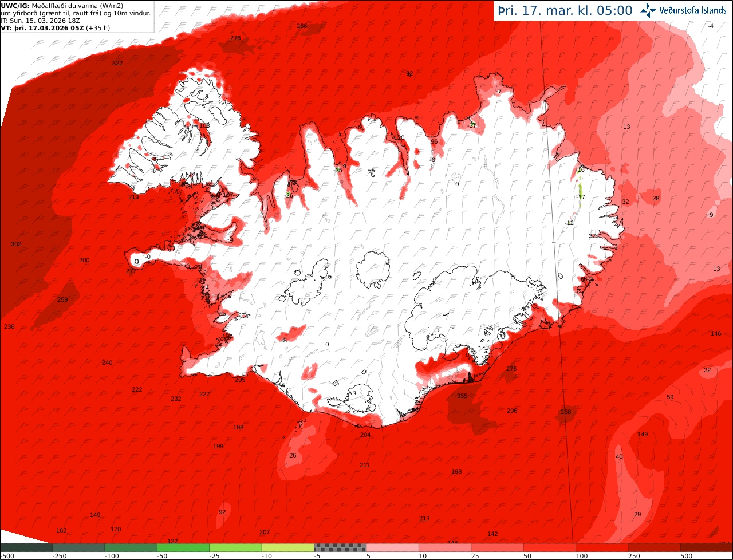The image size is (733, 560).
Task: Click the -37 flux value on the map
Action: (472, 125)
